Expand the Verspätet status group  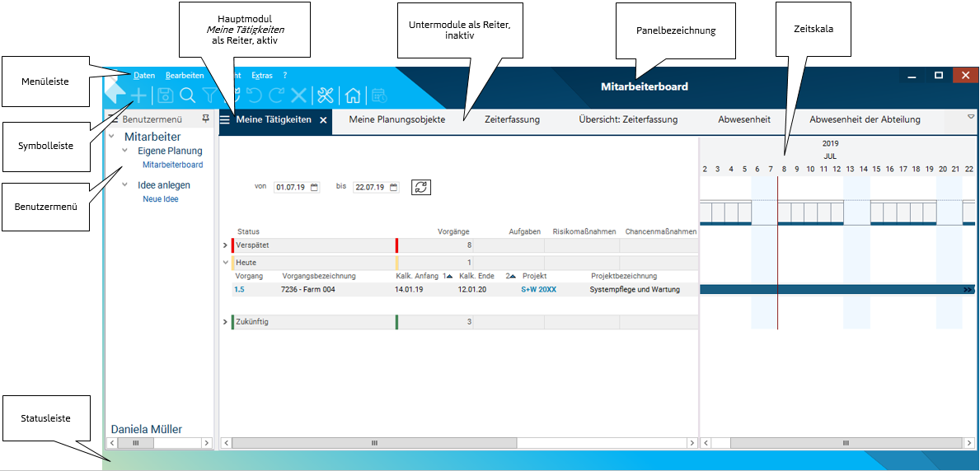225,245
